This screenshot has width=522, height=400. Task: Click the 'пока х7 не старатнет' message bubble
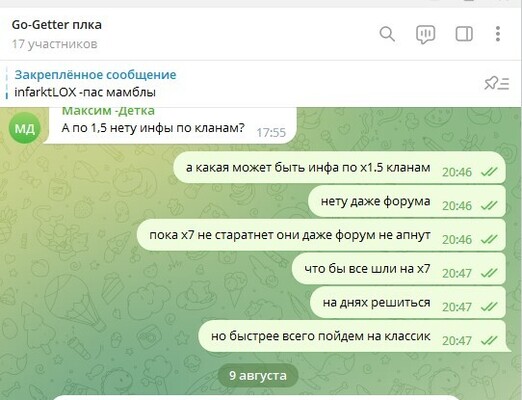321,235
